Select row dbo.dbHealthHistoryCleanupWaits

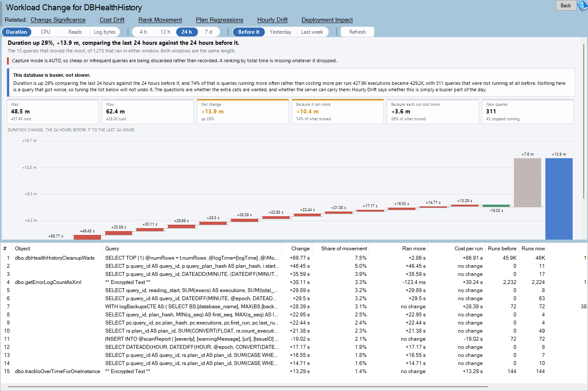pyautogui.click(x=294, y=258)
